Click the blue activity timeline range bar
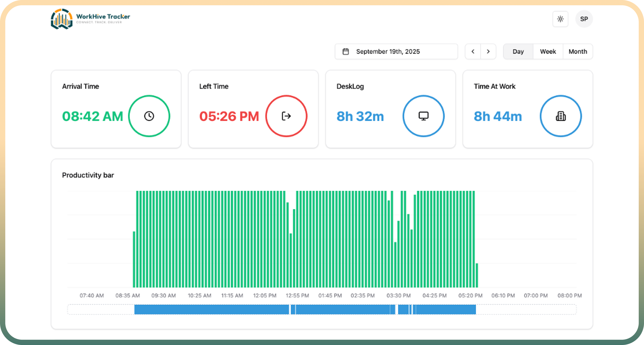 click(x=211, y=309)
